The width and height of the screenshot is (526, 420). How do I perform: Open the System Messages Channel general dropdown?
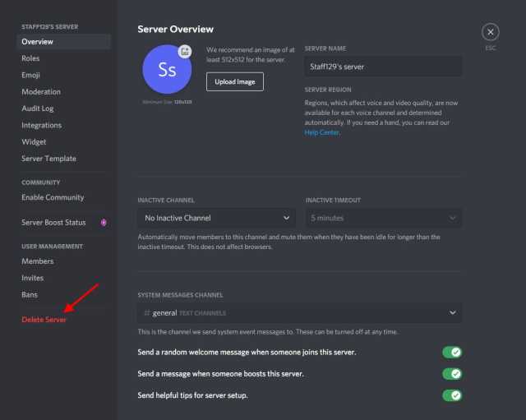point(299,313)
